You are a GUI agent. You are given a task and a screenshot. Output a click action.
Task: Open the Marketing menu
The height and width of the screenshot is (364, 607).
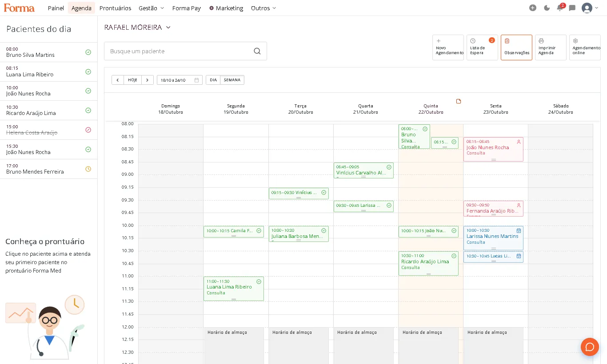click(x=226, y=8)
